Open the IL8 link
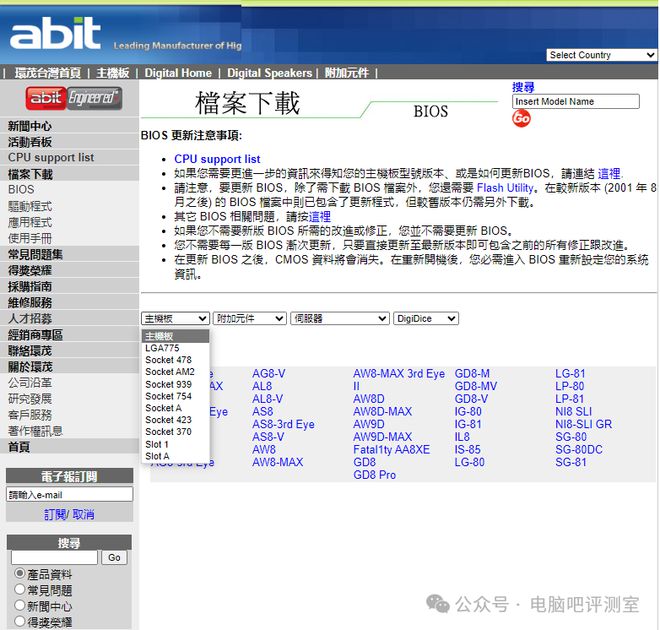The image size is (660, 630). [x=462, y=436]
